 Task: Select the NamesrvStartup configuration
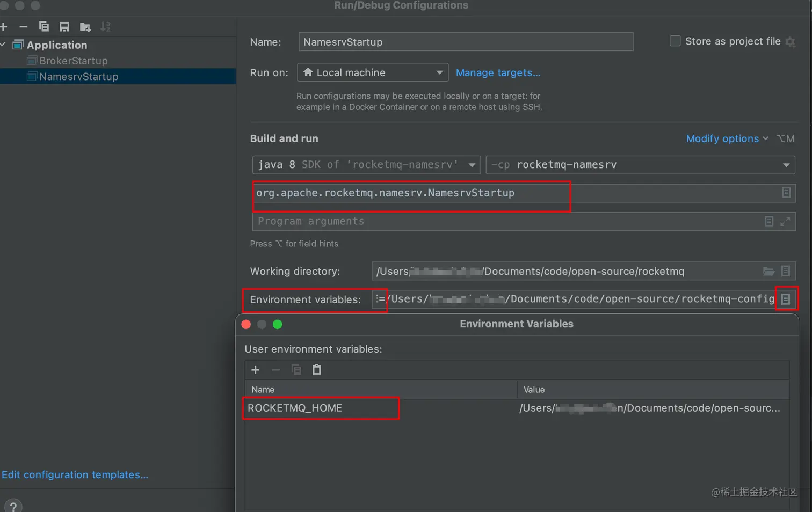point(79,76)
